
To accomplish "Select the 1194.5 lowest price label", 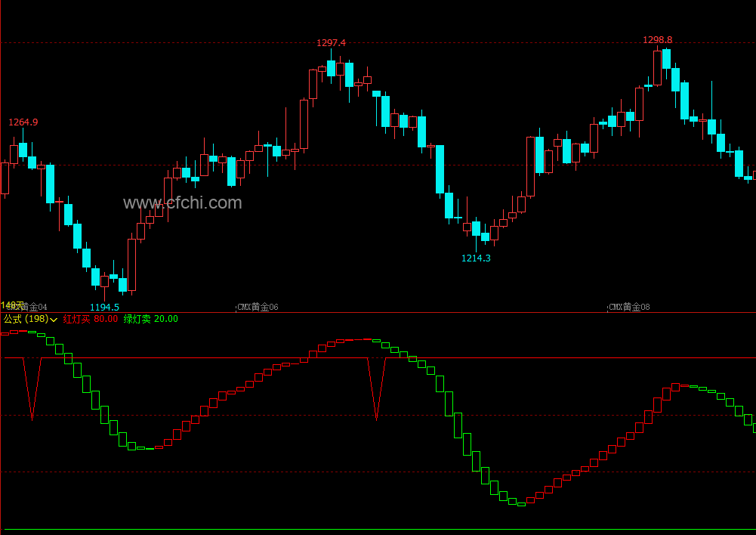I will point(105,307).
